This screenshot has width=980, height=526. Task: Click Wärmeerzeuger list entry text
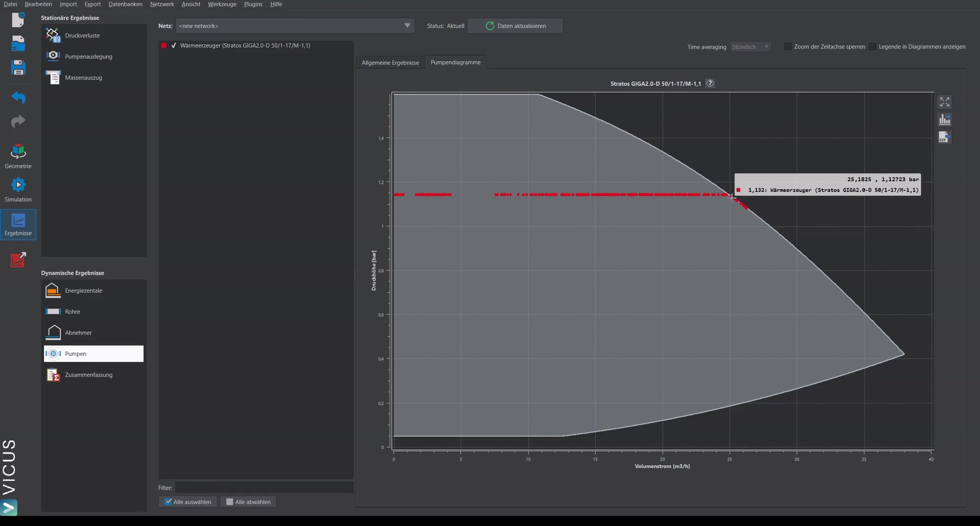(245, 45)
